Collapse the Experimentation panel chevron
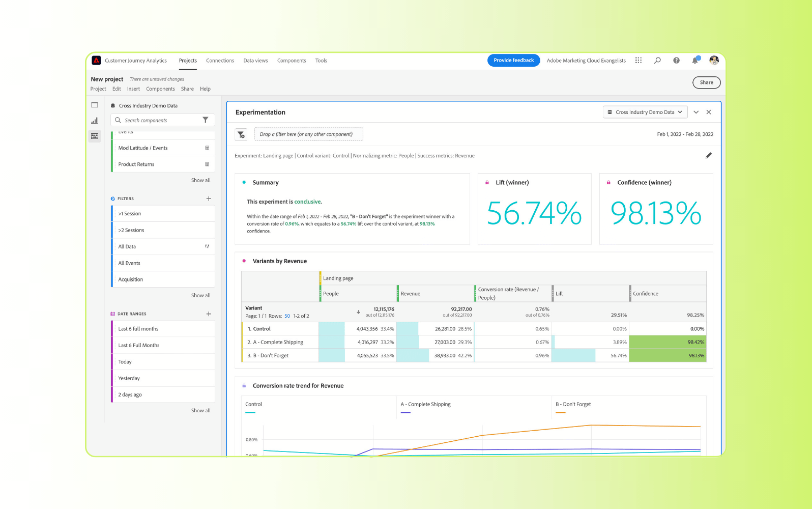Screen dimensions: 812x509 [x=696, y=112]
